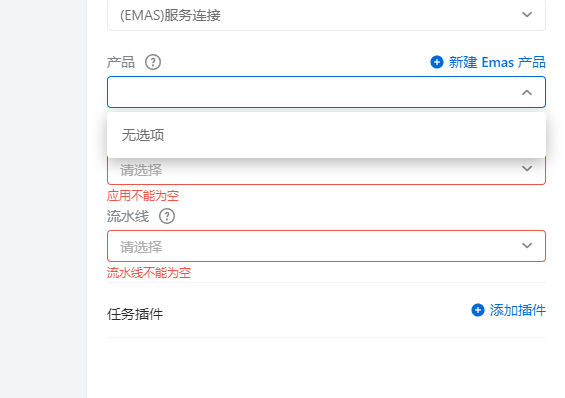Click the plus icon for 新建 Emas 产品
The width and height of the screenshot is (565, 398).
(437, 62)
